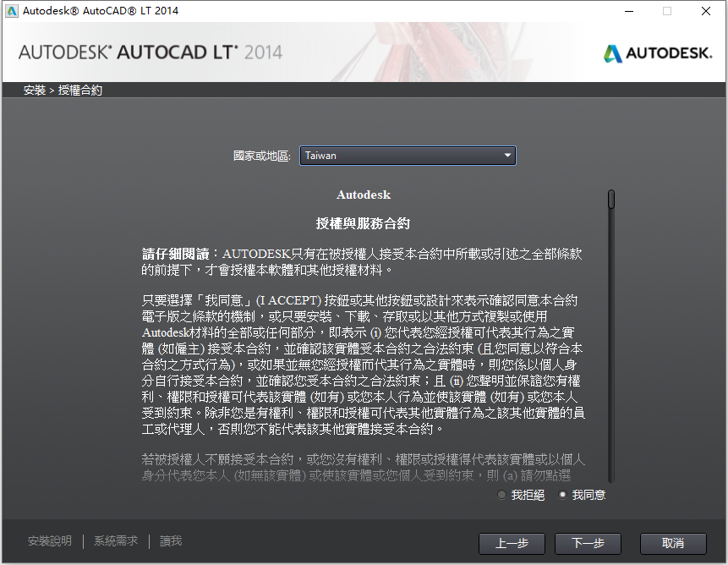The image size is (728, 565).
Task: Click the 授權合約 breadcrumb text
Action: [79, 90]
